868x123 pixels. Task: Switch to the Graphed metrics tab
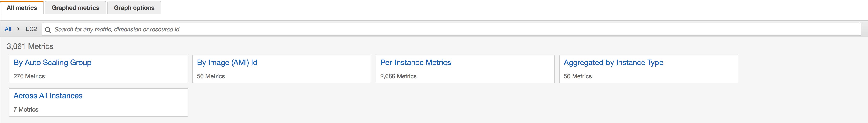(75, 7)
